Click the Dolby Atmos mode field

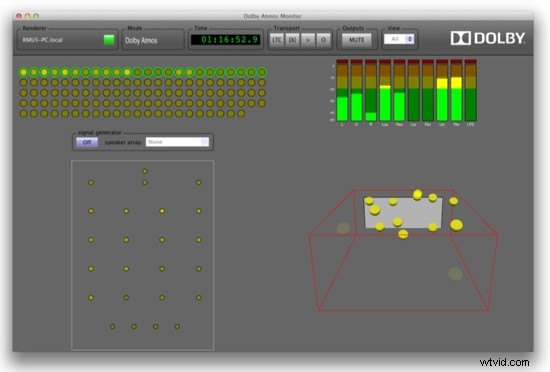tap(153, 40)
